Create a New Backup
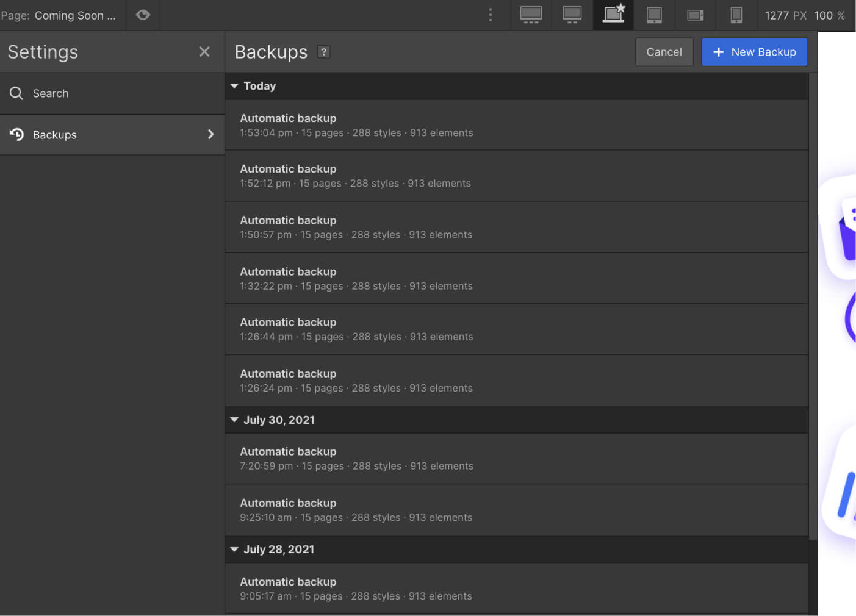The image size is (856, 616). (x=755, y=52)
